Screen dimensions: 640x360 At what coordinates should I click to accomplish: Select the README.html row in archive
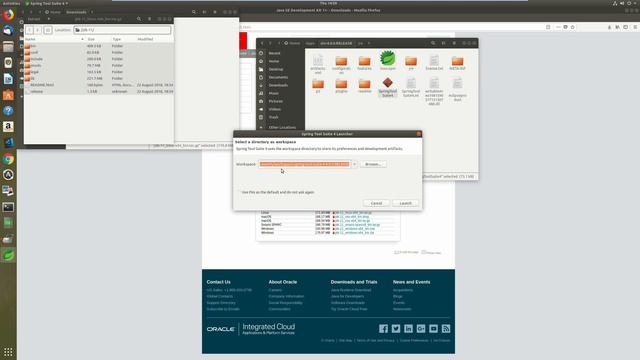(99, 85)
